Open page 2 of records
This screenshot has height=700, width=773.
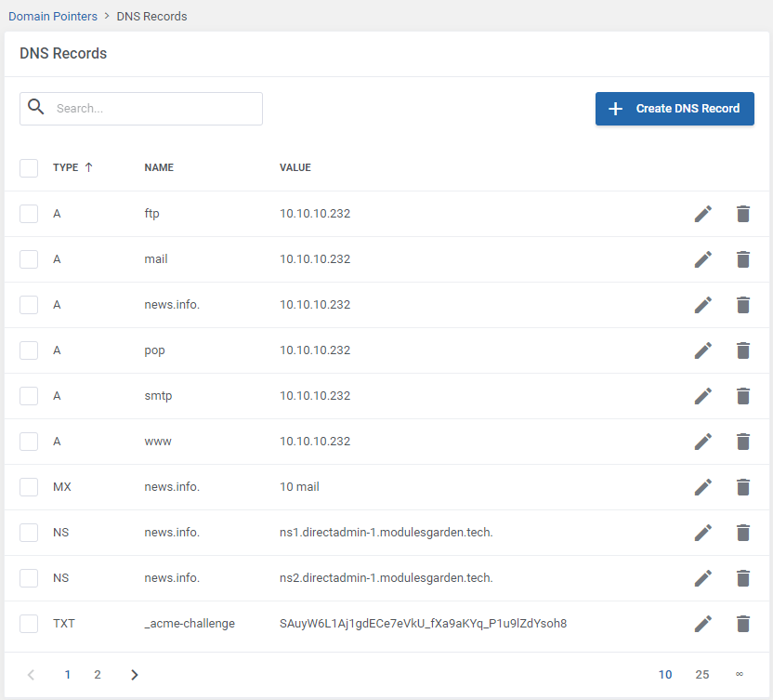[x=98, y=675]
